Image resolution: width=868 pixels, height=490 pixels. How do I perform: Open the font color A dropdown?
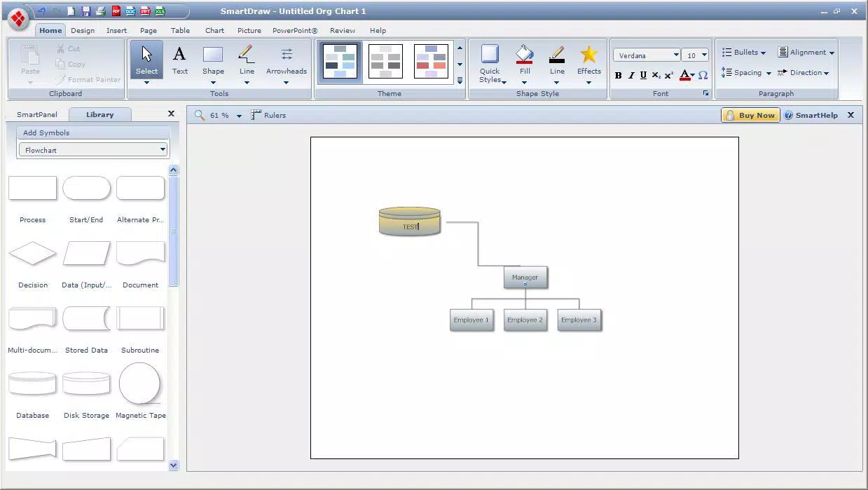(692, 75)
